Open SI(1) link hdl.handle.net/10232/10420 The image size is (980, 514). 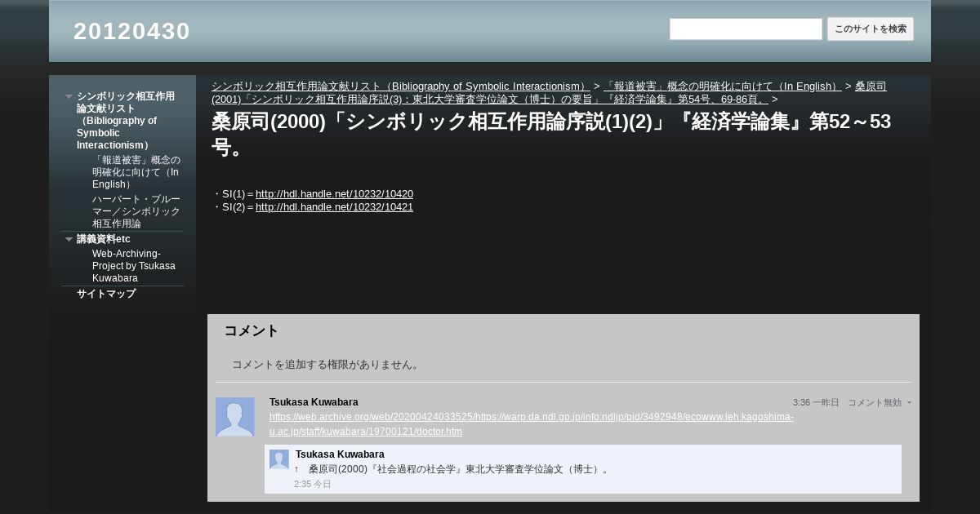334,194
